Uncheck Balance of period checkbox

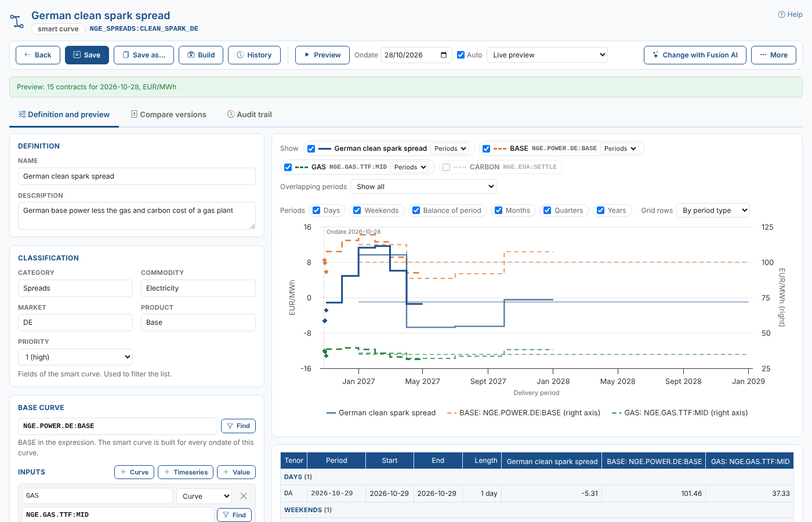416,211
